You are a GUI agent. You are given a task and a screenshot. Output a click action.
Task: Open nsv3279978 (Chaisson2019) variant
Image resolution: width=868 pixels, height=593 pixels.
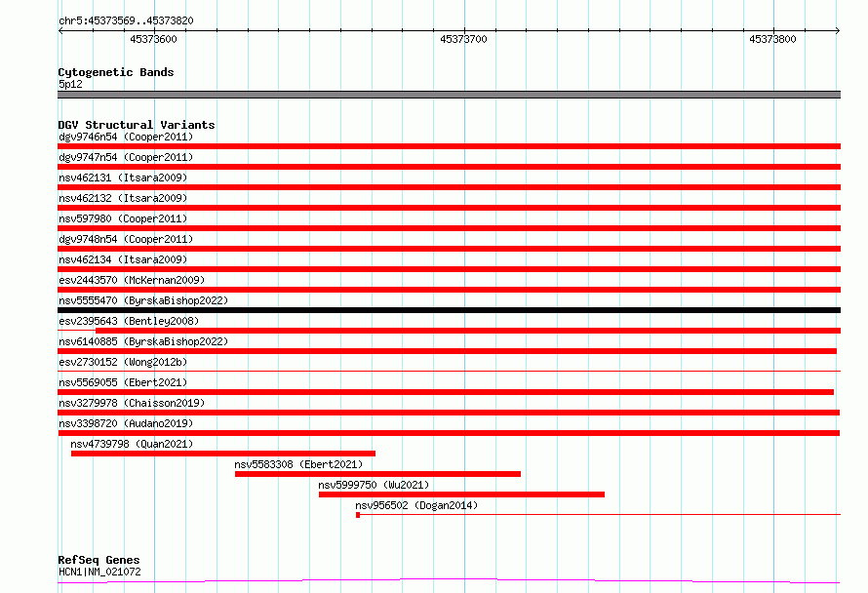click(x=132, y=403)
